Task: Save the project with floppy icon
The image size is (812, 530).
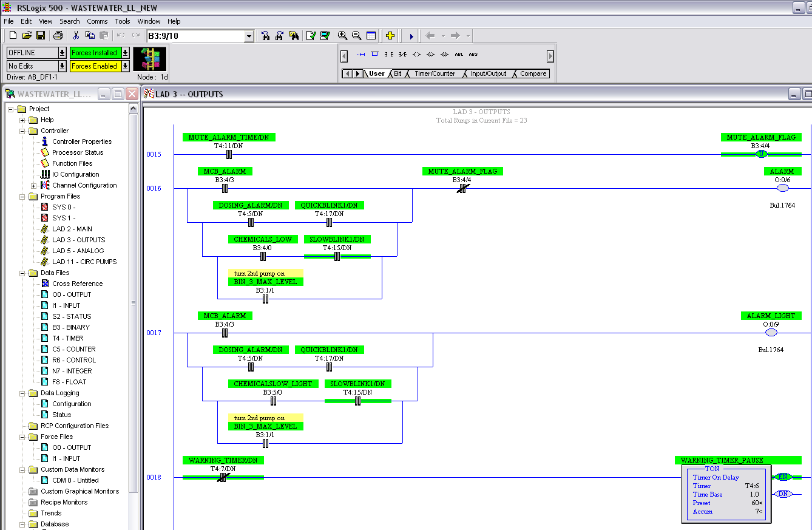Action: tap(41, 36)
